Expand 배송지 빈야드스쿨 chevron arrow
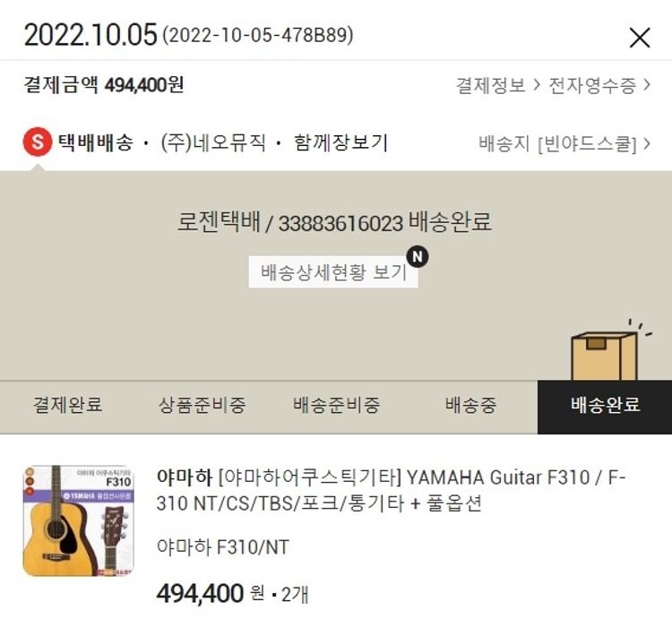The width and height of the screenshot is (672, 636). click(x=646, y=143)
